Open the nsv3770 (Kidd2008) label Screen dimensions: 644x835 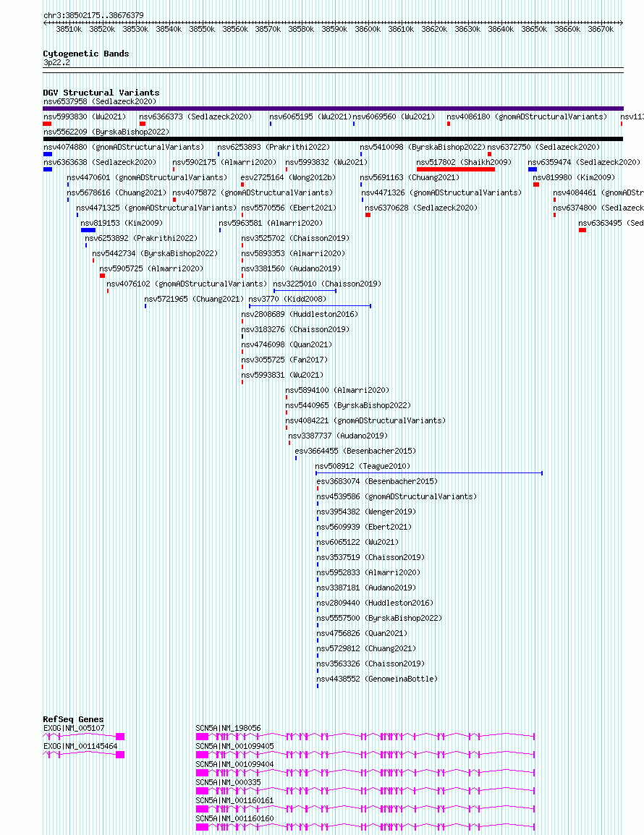288,299
